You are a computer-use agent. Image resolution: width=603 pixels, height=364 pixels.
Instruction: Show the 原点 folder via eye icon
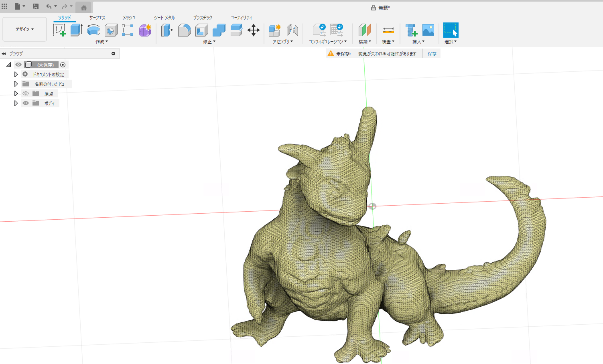click(x=26, y=93)
